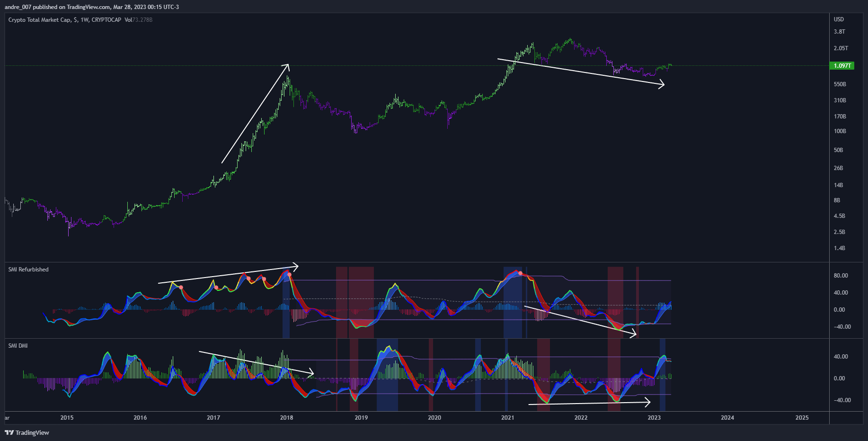Click the 2020 label on time axis
Viewport: 868px width, 441px height.
coord(434,418)
